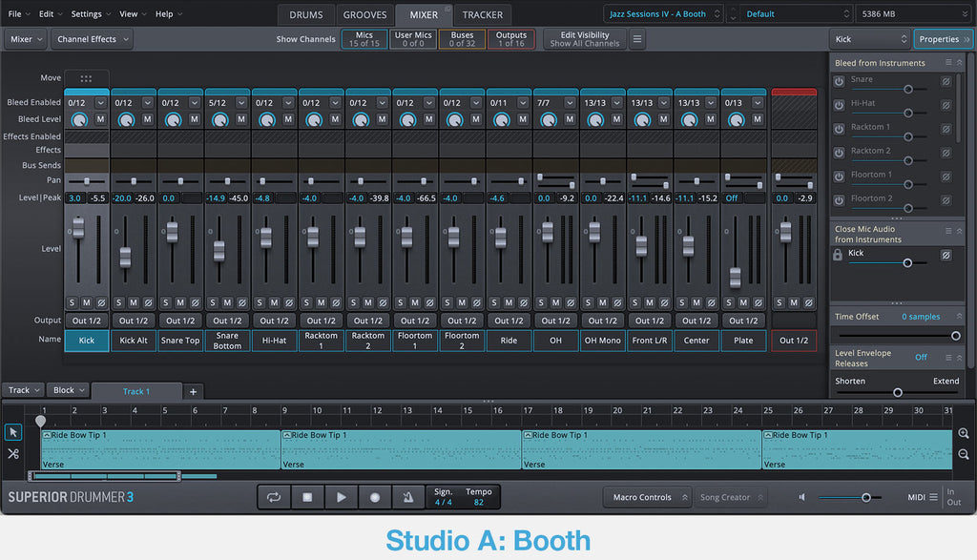977x560 pixels.
Task: Expand Kick channel bleed dropdown arrow
Action: (100, 103)
